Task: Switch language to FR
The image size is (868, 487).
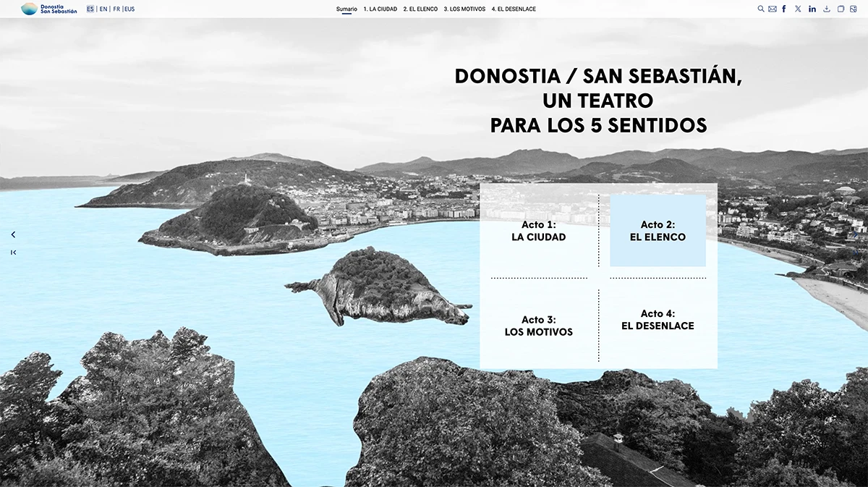Action: pos(116,9)
